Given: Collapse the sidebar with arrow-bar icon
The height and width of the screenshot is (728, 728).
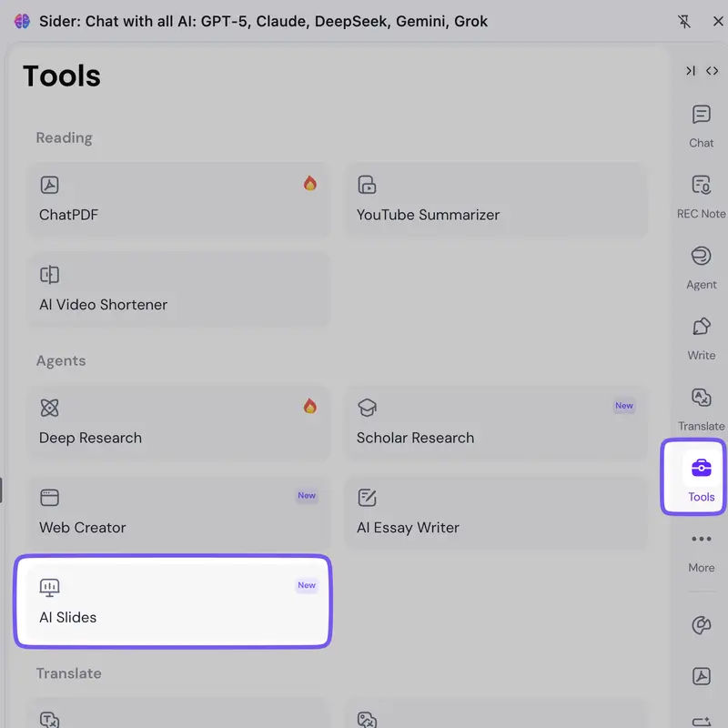Looking at the screenshot, I should click(x=691, y=71).
